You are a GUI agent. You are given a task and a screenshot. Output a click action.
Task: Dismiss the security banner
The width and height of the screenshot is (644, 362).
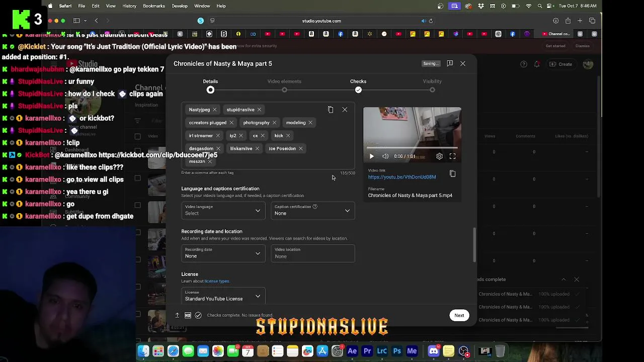583,46
